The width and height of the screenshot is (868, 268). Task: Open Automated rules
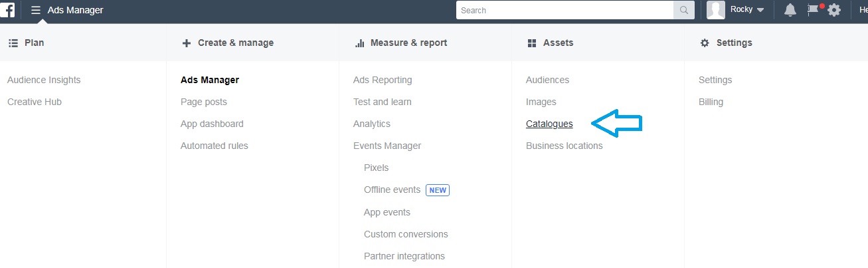215,146
